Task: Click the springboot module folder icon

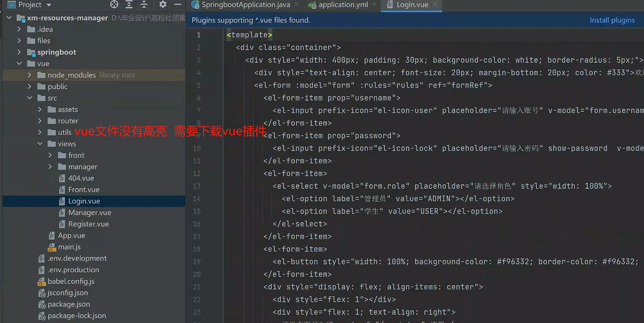Action: 31,52
